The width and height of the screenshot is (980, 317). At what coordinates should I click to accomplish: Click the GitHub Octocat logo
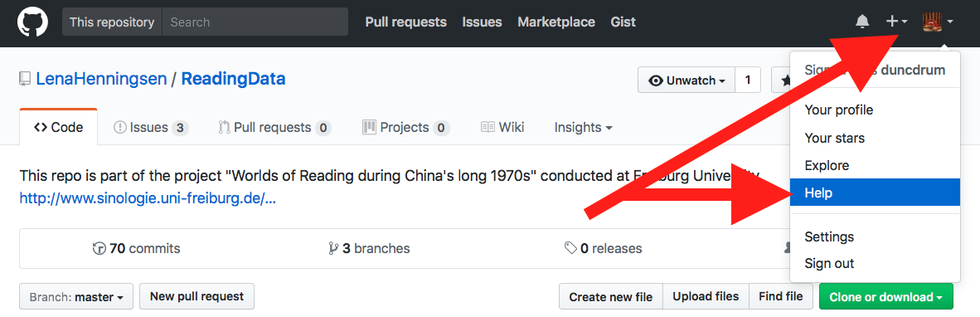(x=32, y=22)
